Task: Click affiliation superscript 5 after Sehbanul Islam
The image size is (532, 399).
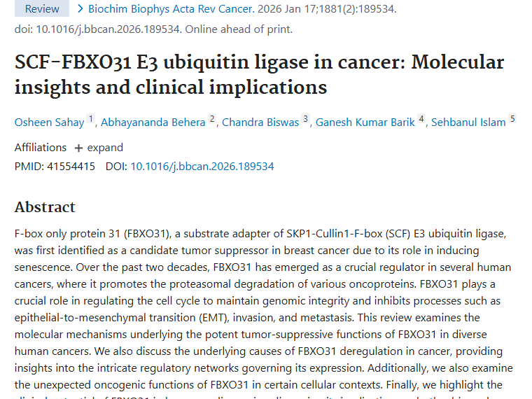Action: coord(512,120)
